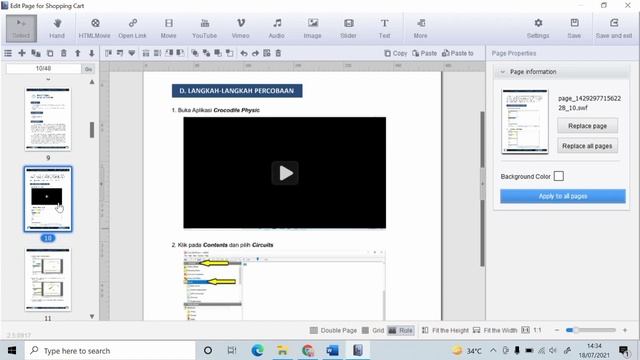Image resolution: width=640 pixels, height=360 pixels.
Task: Click Replace all pages button
Action: 587,146
